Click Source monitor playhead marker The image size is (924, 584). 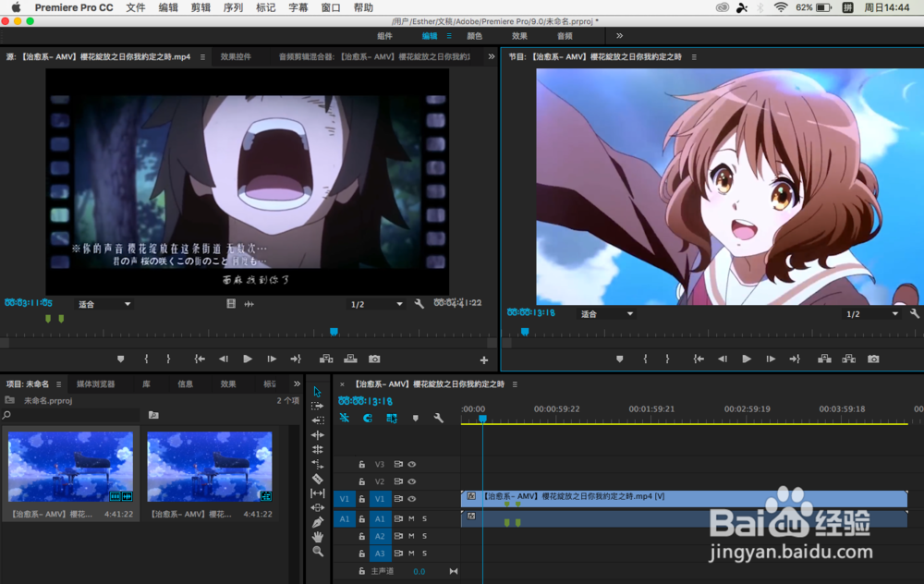pos(334,332)
